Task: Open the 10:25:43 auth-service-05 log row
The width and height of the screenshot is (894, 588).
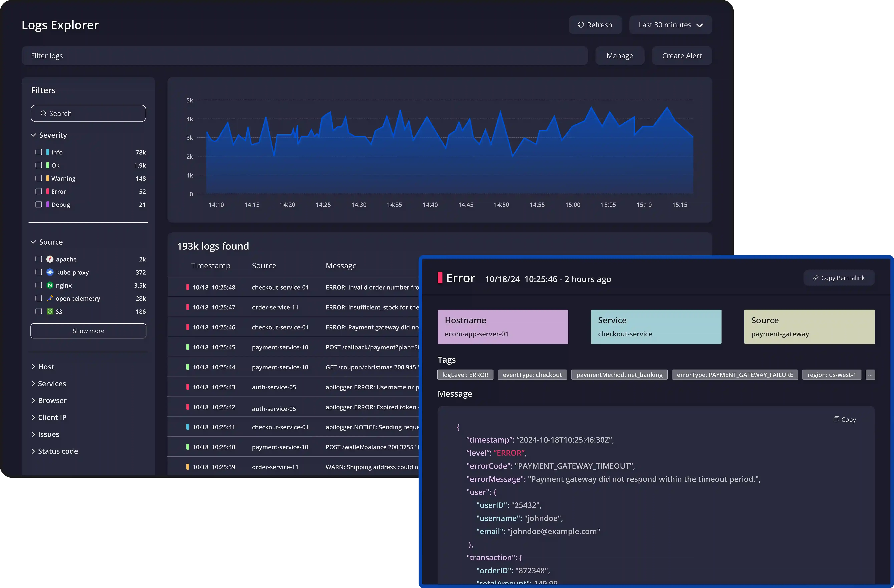Action: [x=293, y=387]
